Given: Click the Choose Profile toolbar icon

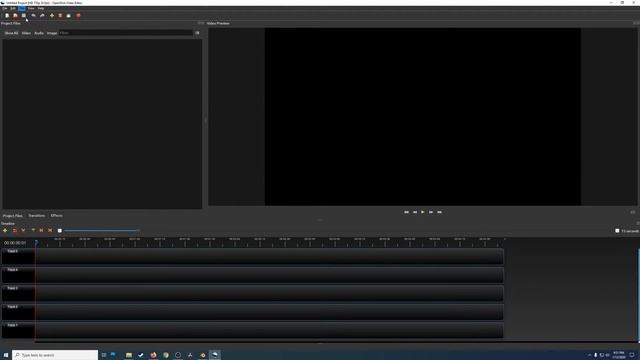Looking at the screenshot, I should pos(60,16).
